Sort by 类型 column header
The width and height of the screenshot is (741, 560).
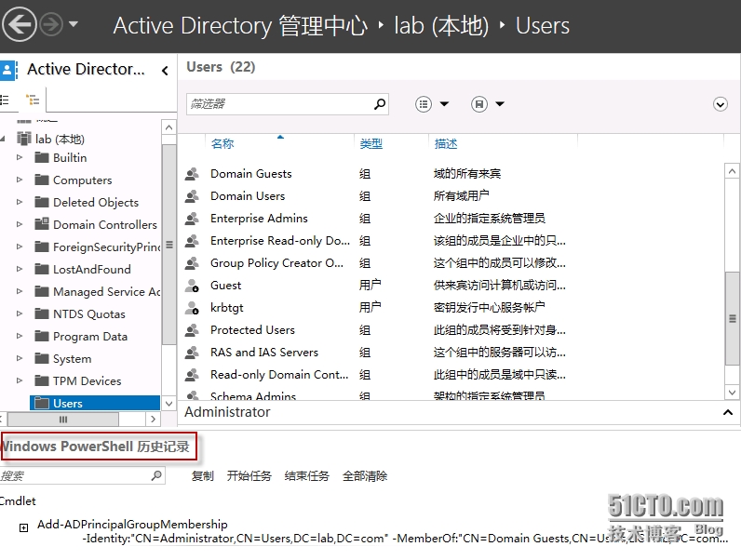click(371, 143)
